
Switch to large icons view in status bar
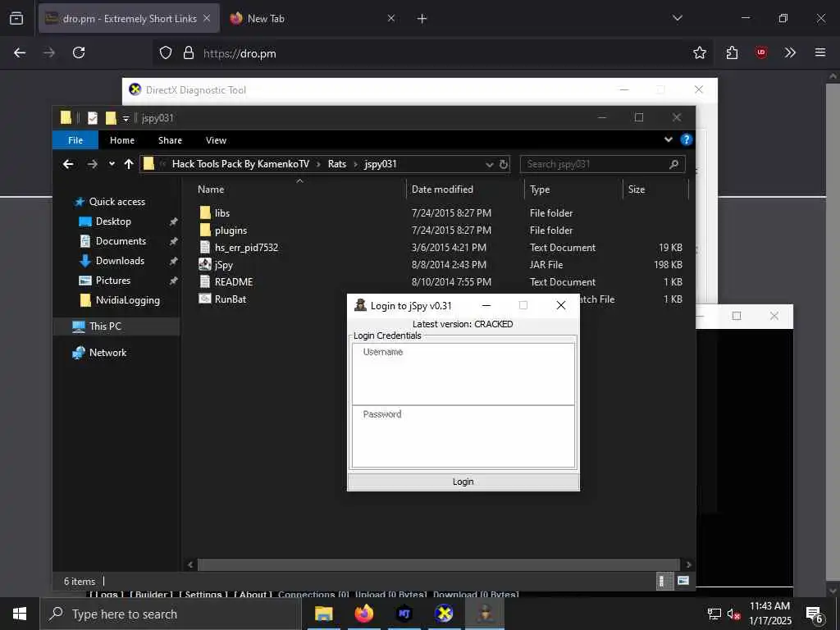click(x=683, y=581)
